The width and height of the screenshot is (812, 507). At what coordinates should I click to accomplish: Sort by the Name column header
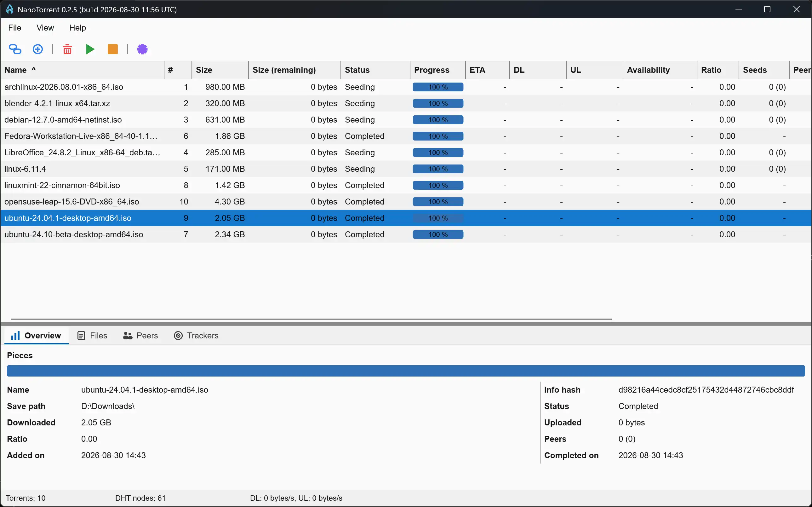tap(82, 70)
